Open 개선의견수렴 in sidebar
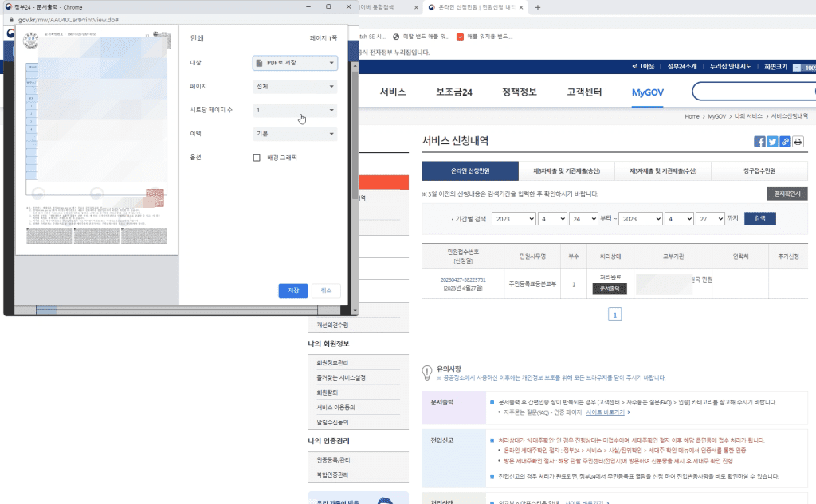816x504 pixels. coord(332,325)
